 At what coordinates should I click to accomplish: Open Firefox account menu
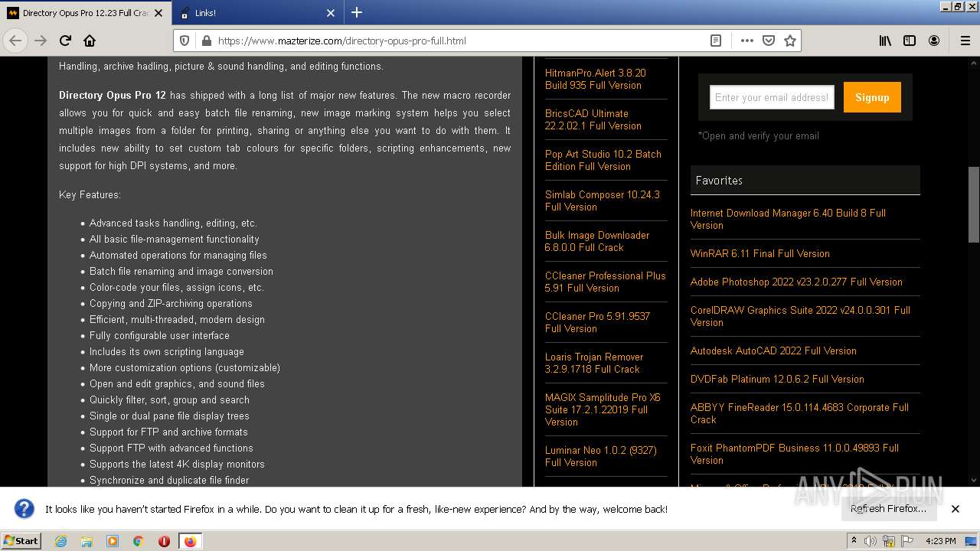934,41
